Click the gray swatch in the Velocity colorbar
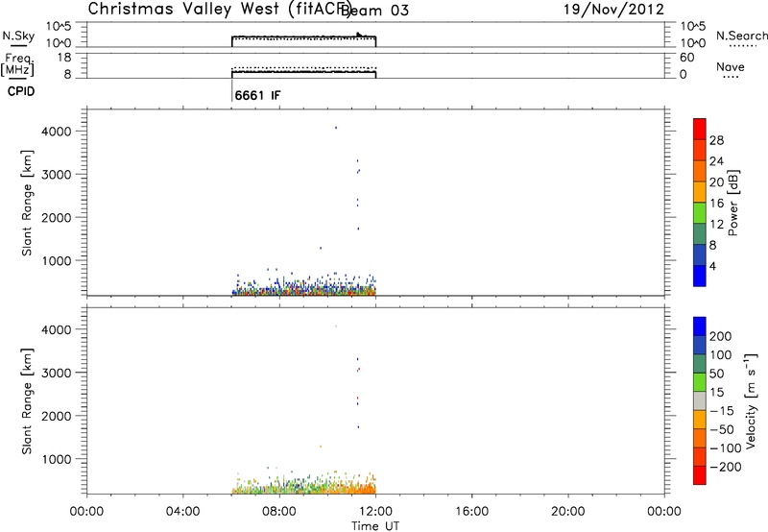 coord(700,400)
